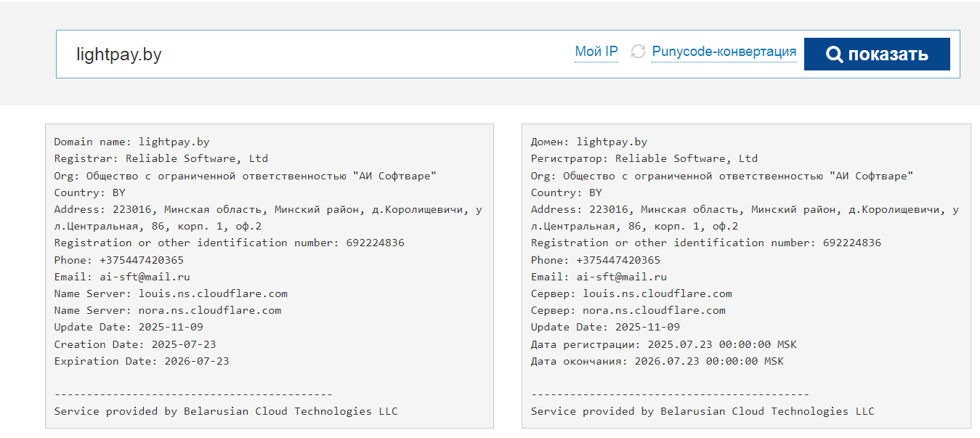Click the lightpay.by domain search field
The height and width of the screenshot is (438, 980).
305,54
